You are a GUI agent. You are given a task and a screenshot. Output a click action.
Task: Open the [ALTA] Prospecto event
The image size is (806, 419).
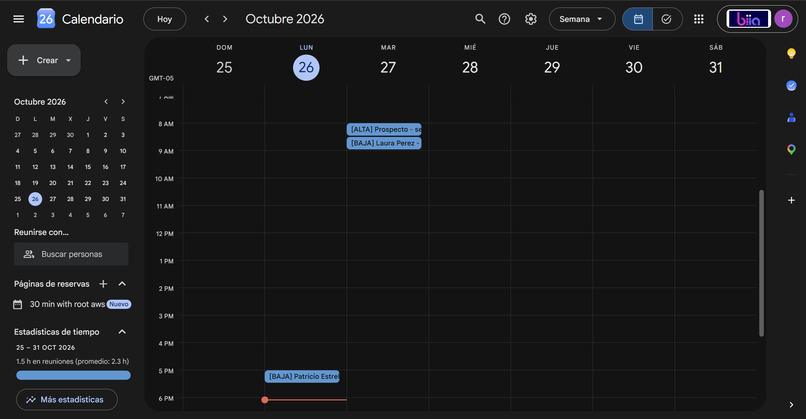pos(384,129)
